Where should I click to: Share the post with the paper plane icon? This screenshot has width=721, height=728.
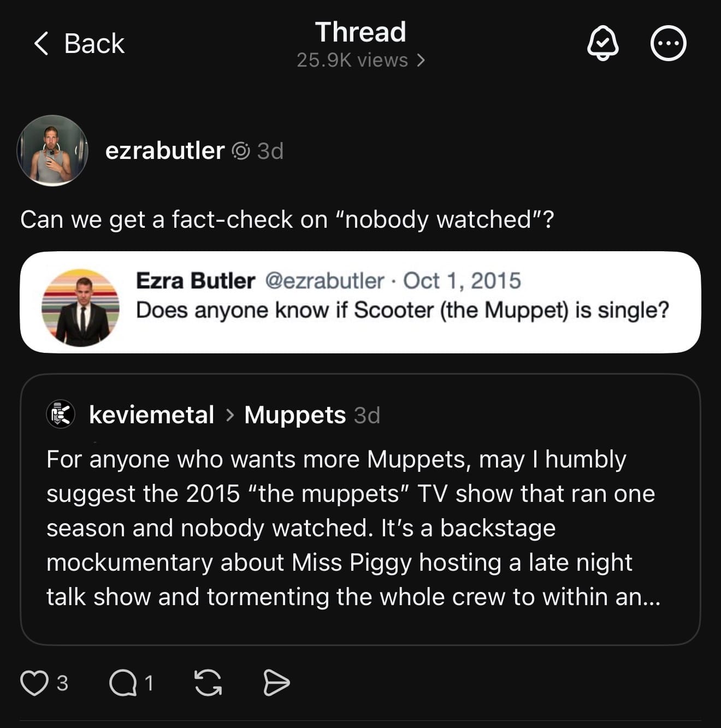coord(276,683)
